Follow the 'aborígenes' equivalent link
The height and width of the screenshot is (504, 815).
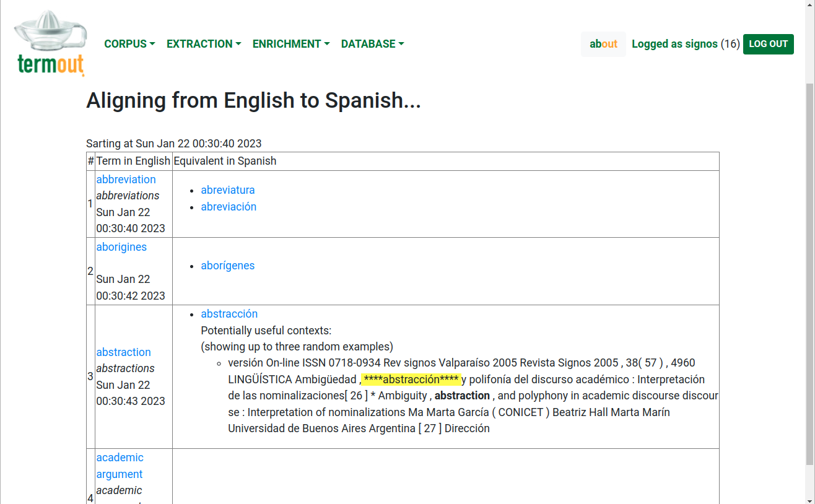tap(228, 266)
